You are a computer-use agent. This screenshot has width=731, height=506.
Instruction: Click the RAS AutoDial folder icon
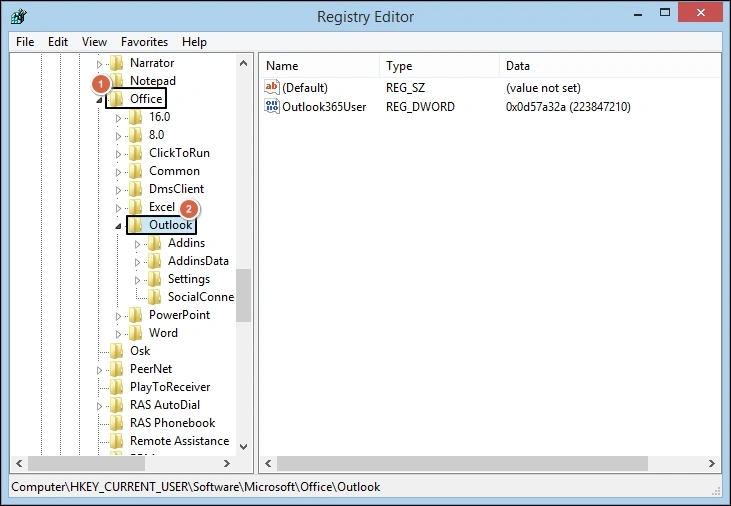pos(116,405)
